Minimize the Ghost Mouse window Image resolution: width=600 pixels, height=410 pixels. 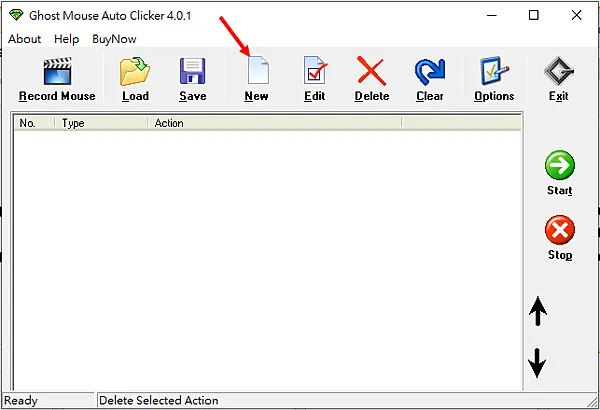(492, 15)
